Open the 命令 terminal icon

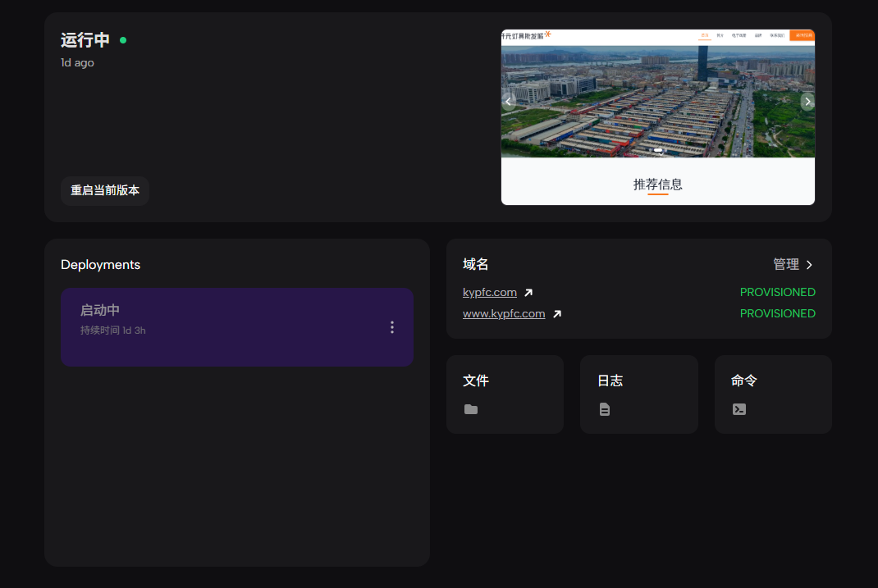[x=739, y=409]
